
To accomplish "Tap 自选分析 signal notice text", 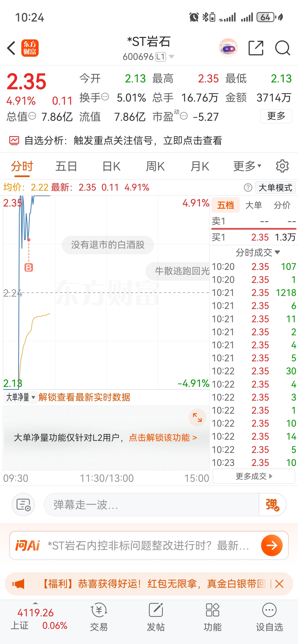I will tap(123, 140).
